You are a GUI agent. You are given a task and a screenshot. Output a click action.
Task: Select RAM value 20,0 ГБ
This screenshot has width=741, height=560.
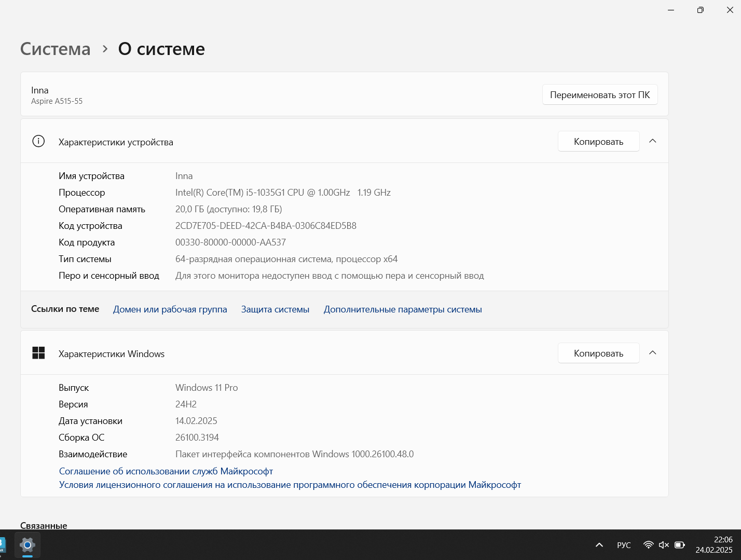point(228,209)
